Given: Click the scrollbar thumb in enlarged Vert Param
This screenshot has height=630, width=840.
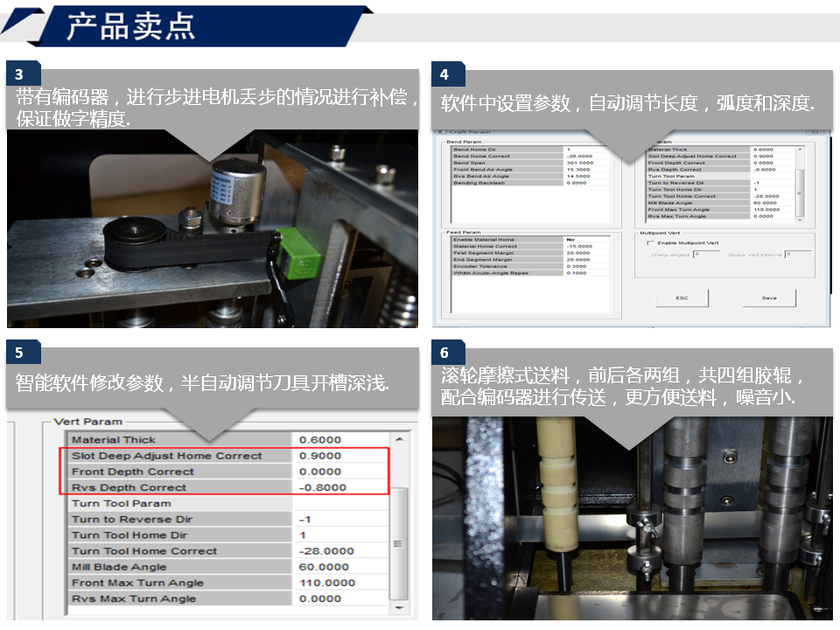Looking at the screenshot, I should click(x=399, y=542).
